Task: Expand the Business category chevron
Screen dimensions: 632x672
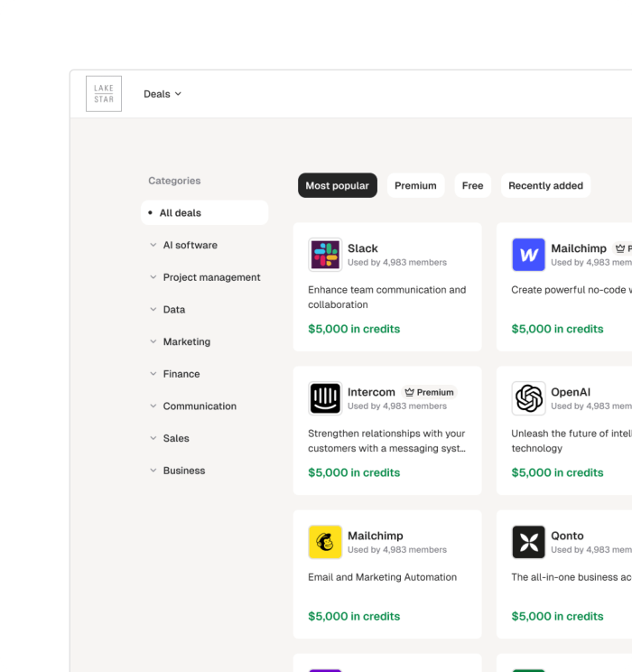Action: [x=153, y=471]
